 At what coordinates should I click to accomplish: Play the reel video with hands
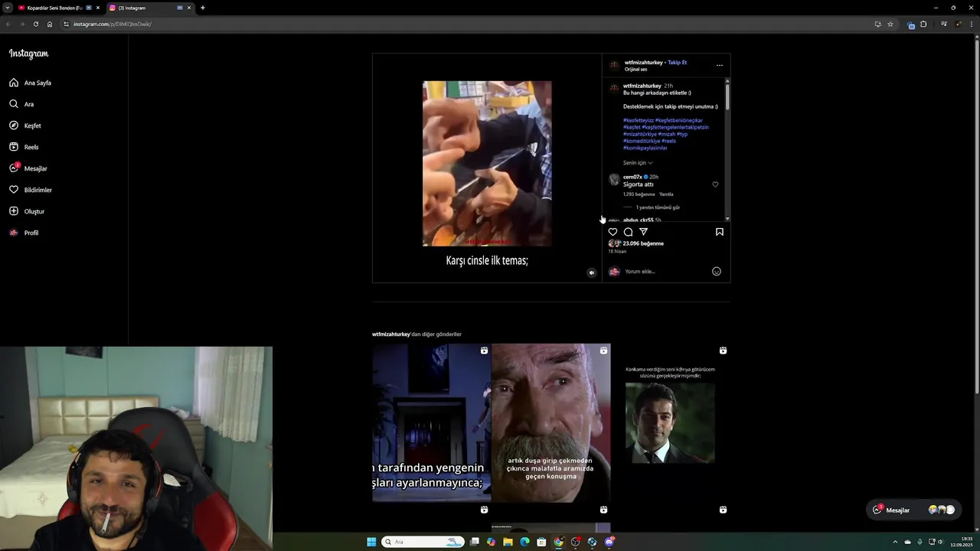pos(487,164)
